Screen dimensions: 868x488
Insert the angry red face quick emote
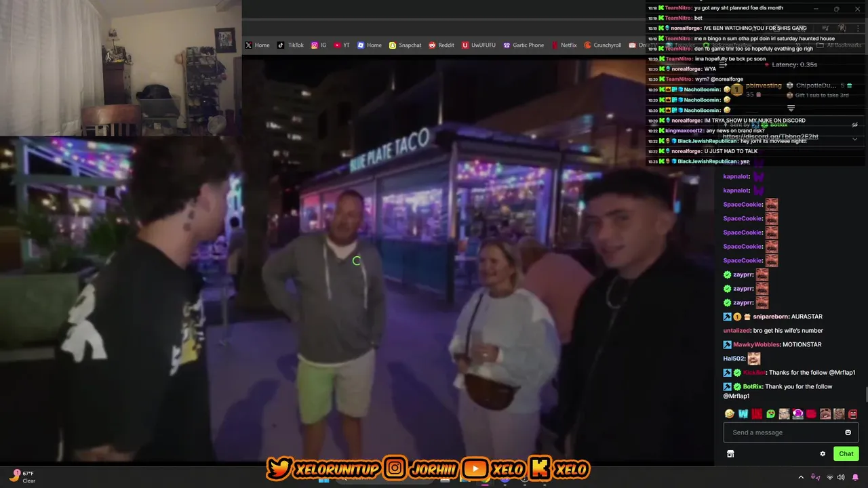pyautogui.click(x=852, y=414)
